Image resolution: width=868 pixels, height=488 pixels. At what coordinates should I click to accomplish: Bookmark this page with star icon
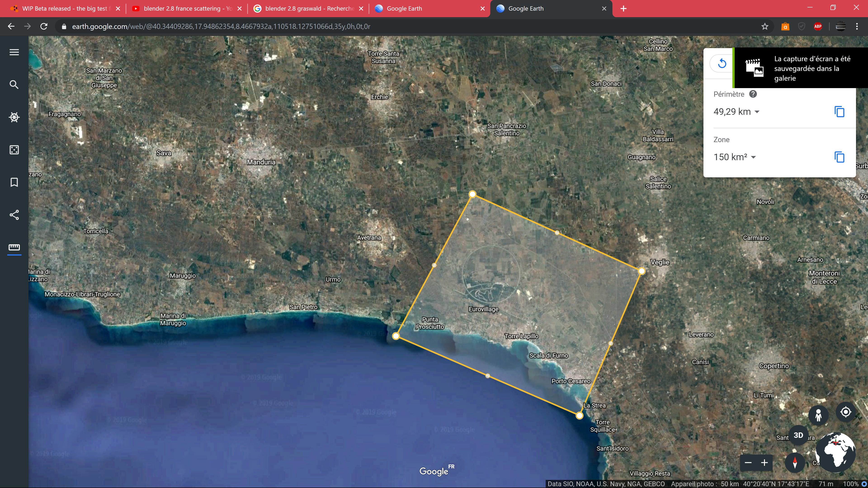pyautogui.click(x=765, y=26)
